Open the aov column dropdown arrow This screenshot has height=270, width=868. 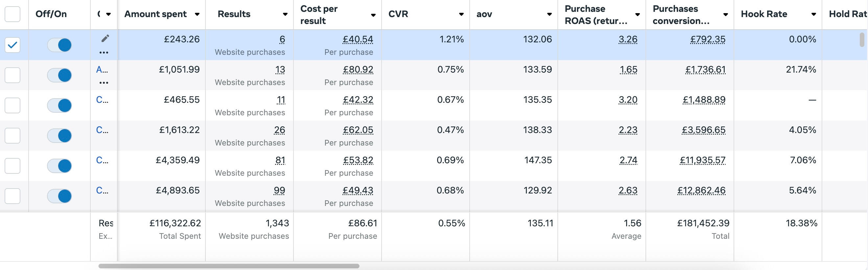[549, 14]
